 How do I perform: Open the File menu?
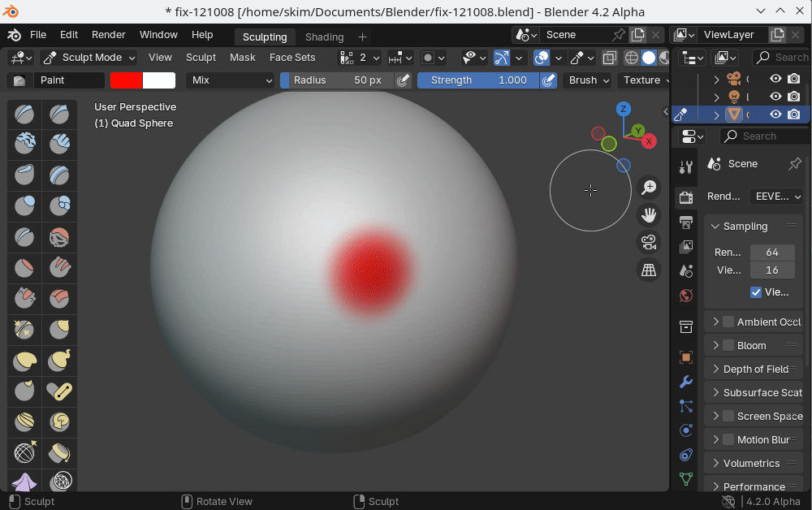click(38, 35)
